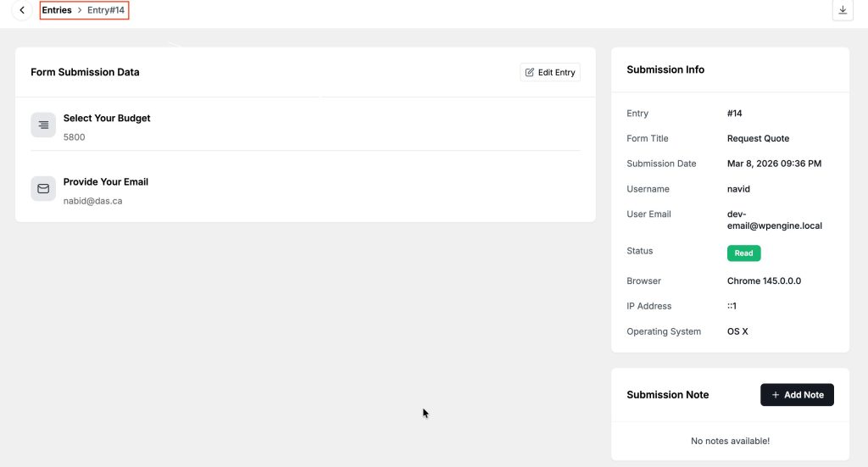
Task: Select the Entry#14 breadcrumb item
Action: pyautogui.click(x=106, y=10)
